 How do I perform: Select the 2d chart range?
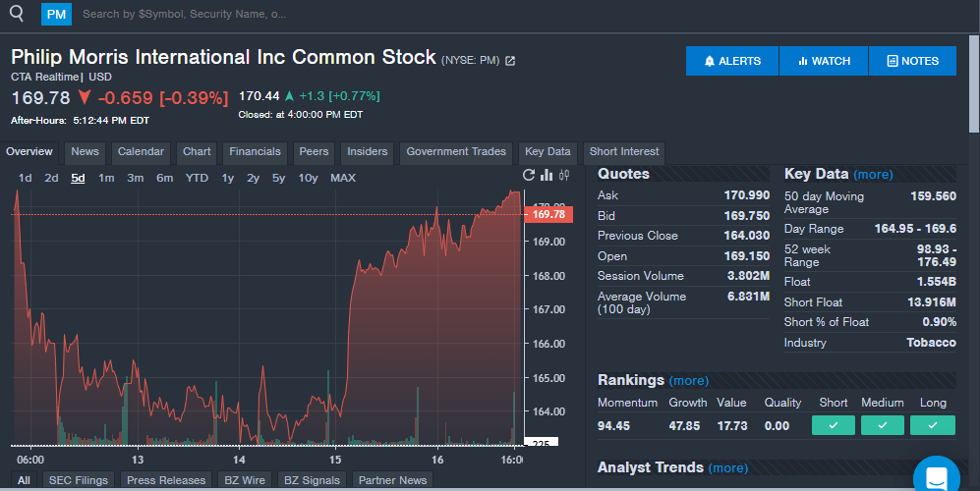click(51, 178)
